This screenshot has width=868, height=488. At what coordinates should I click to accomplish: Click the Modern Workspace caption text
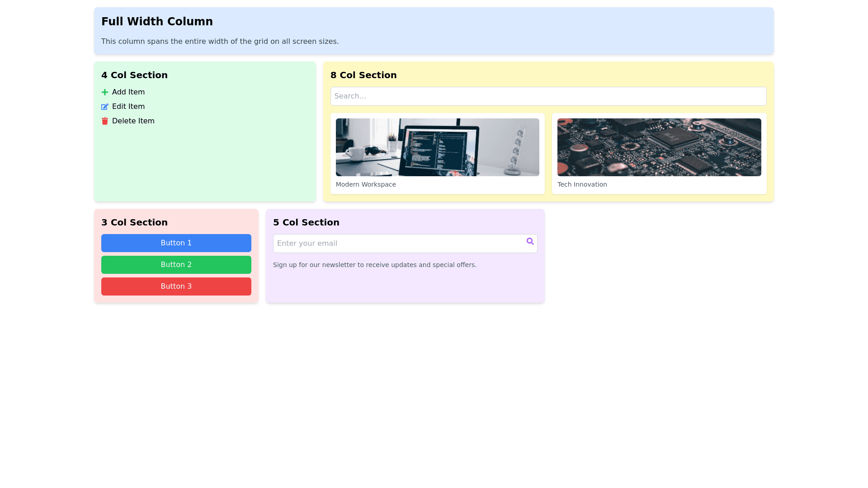[366, 184]
